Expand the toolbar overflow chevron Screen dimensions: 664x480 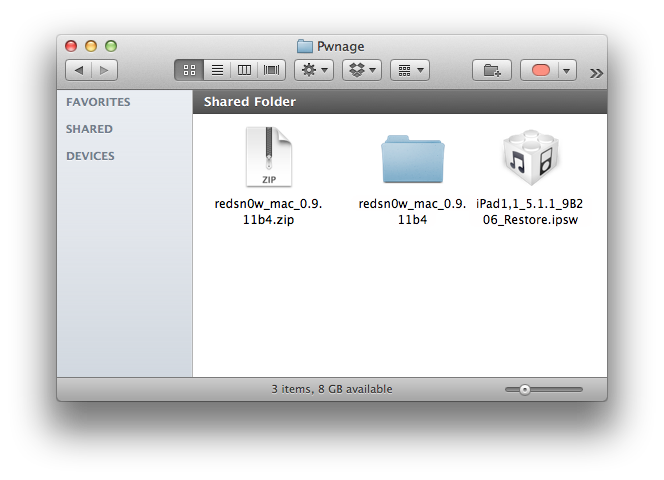pyautogui.click(x=596, y=72)
